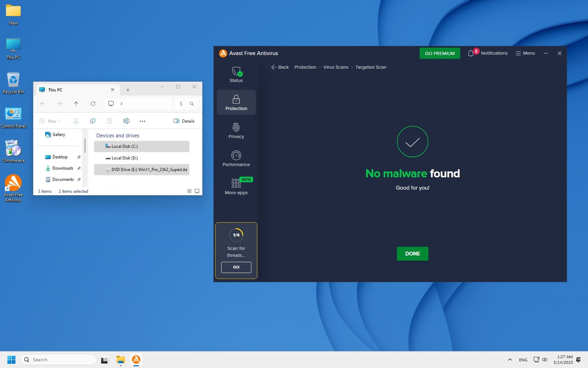Select Gallery in the navigation pane
This screenshot has width=588, height=368.
click(x=58, y=135)
